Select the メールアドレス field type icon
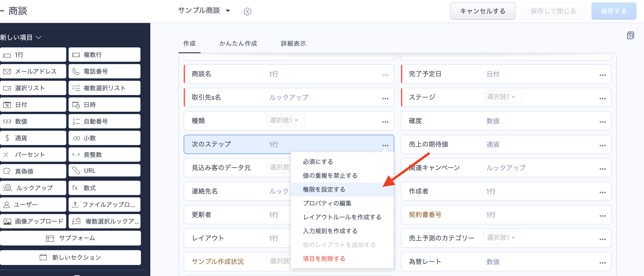 [x=7, y=71]
